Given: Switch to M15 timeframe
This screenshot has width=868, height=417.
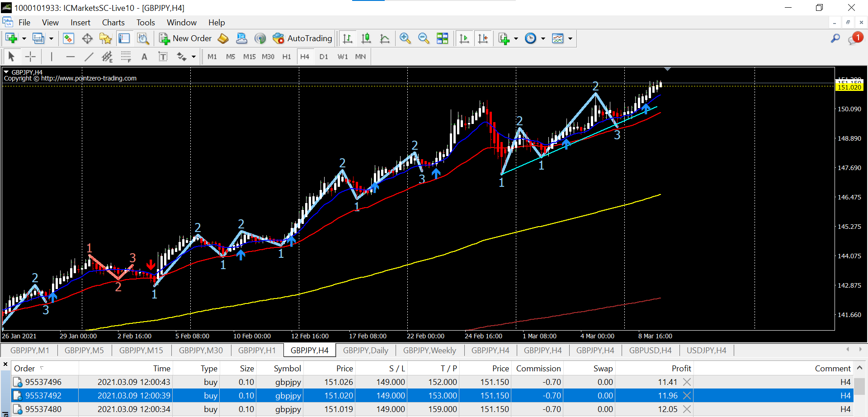Looking at the screenshot, I should pos(249,57).
